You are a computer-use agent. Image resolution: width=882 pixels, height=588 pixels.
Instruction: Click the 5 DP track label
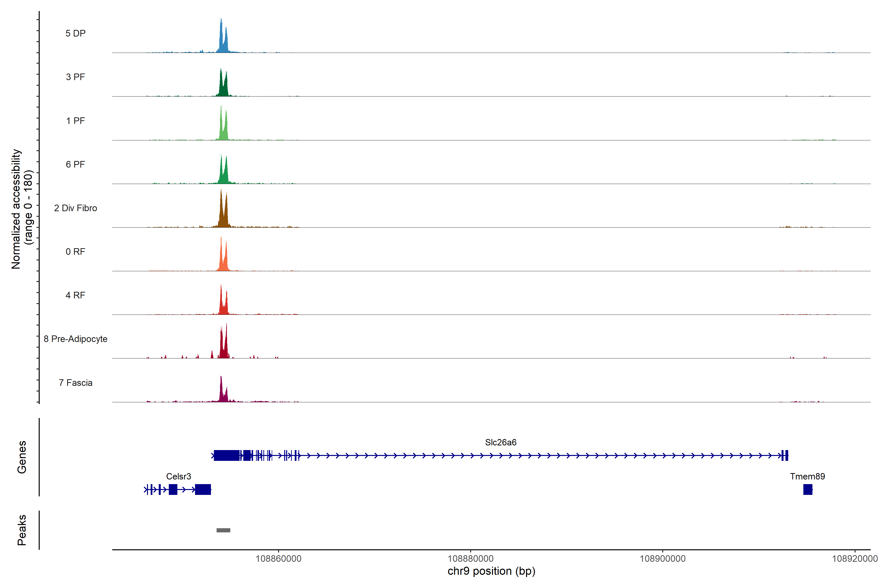click(x=75, y=33)
